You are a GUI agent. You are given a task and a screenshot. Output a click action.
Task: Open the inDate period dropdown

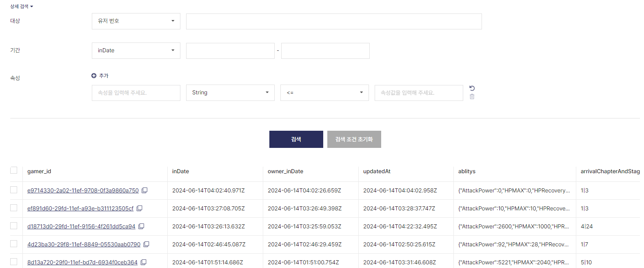click(136, 51)
